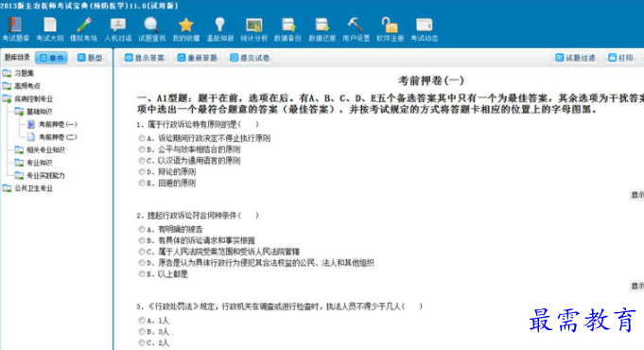
Task: Click the 题库目录 panel label
Action: coord(17,58)
